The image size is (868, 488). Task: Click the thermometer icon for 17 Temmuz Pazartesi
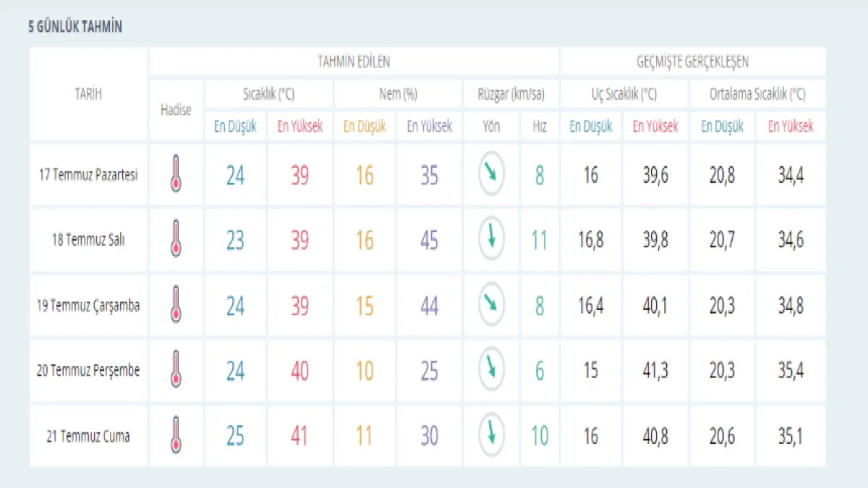175,174
